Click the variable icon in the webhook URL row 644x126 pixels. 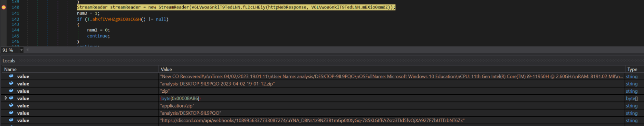tap(11, 120)
